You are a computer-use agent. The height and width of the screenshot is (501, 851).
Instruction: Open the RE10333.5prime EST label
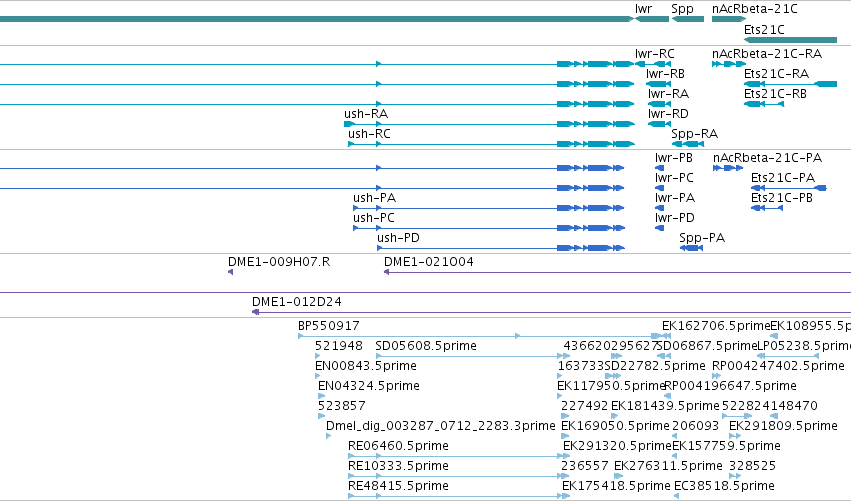(398, 466)
